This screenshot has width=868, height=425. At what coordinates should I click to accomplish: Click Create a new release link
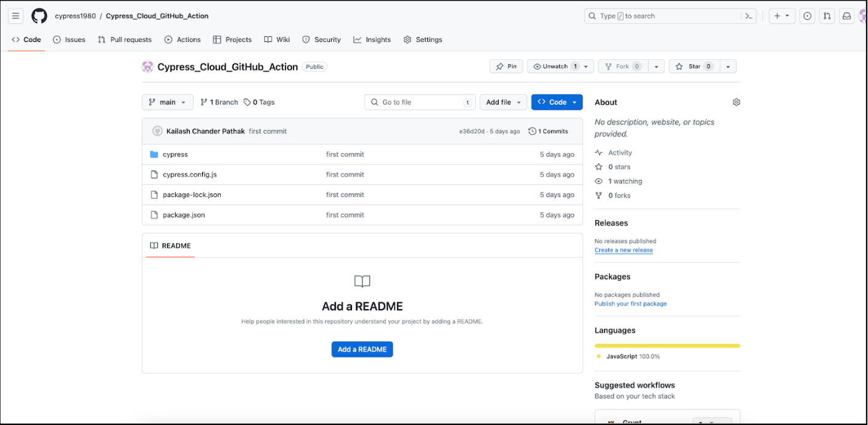click(x=623, y=250)
